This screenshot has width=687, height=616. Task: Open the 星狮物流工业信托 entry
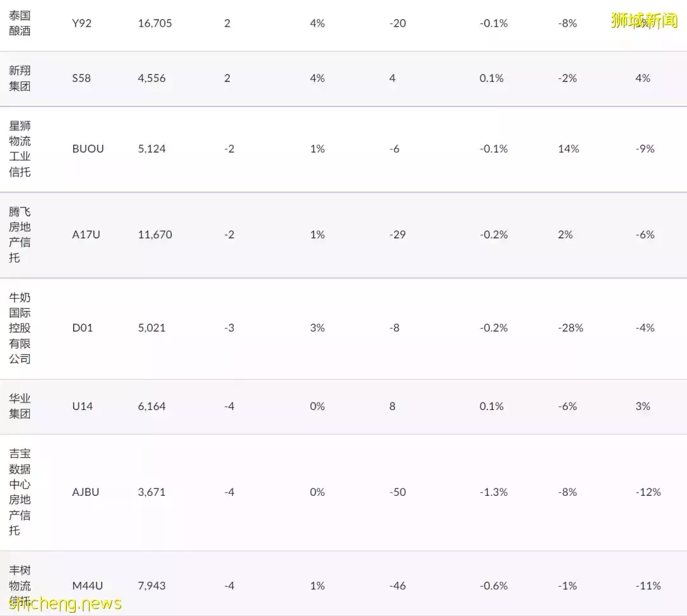pos(20,149)
